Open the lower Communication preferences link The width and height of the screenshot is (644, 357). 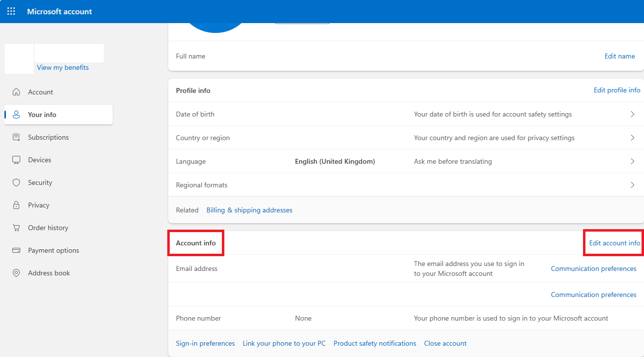[x=594, y=295]
